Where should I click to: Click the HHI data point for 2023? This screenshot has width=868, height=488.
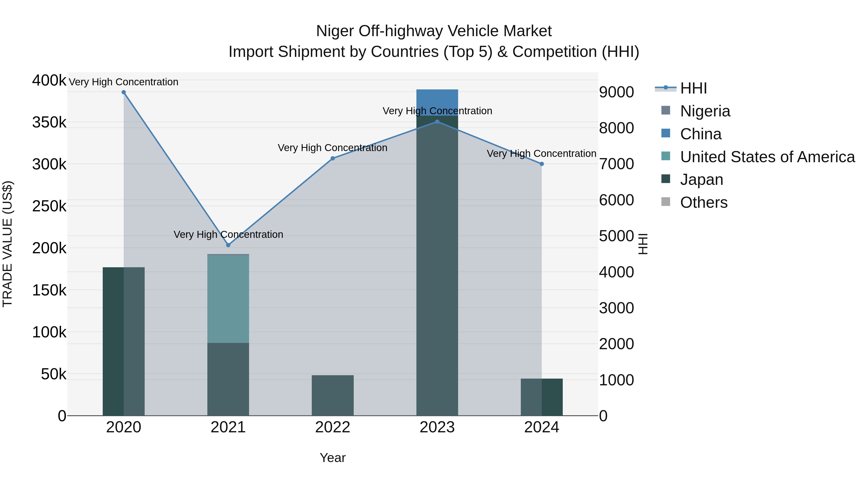pos(437,122)
